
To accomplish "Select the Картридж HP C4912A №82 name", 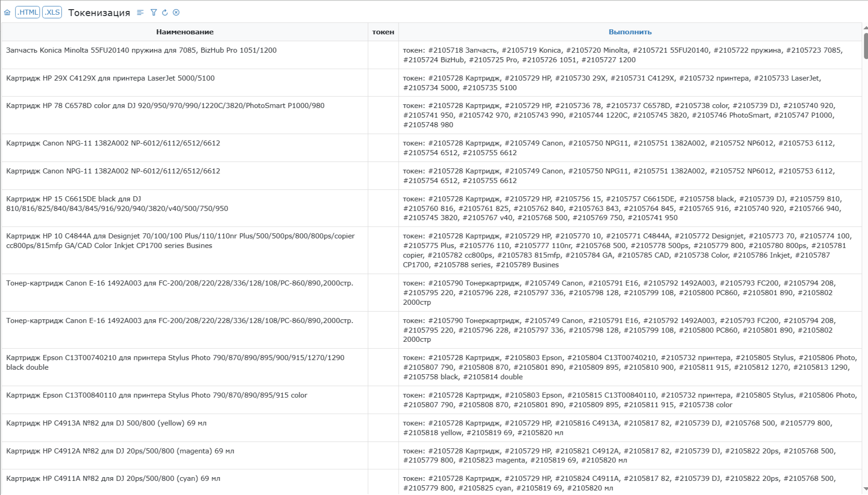I will coord(120,451).
